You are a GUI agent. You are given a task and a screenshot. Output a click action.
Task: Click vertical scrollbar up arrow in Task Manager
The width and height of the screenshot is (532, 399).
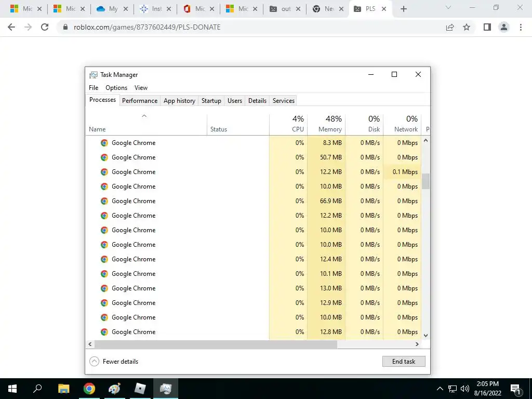(426, 140)
